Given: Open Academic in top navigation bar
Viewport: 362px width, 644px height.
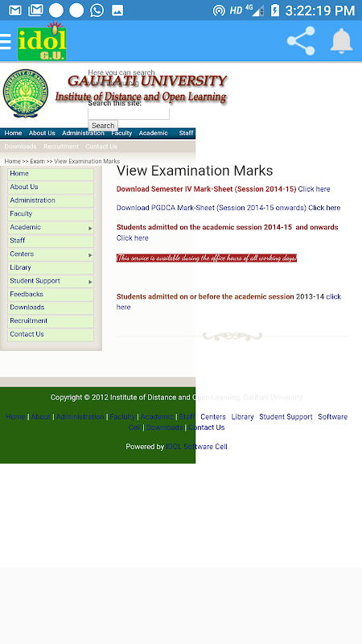Looking at the screenshot, I should tap(153, 133).
